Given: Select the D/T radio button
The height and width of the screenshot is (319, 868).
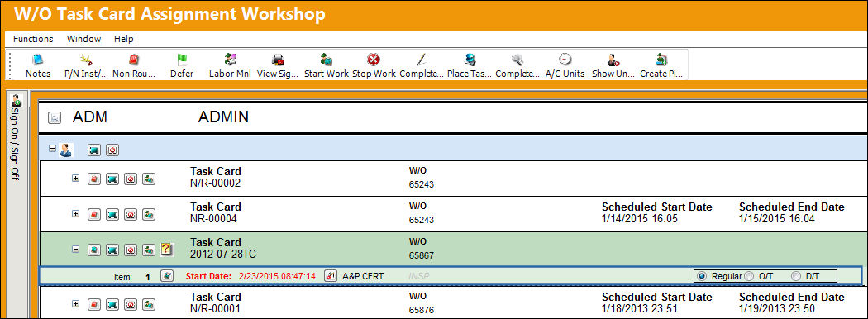Looking at the screenshot, I should click(x=796, y=276).
